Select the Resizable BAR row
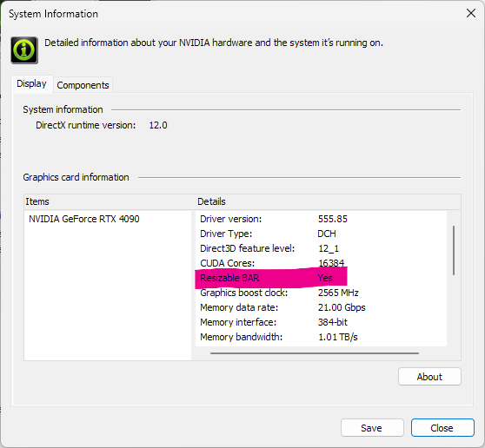This screenshot has height=448, width=485. click(x=321, y=278)
